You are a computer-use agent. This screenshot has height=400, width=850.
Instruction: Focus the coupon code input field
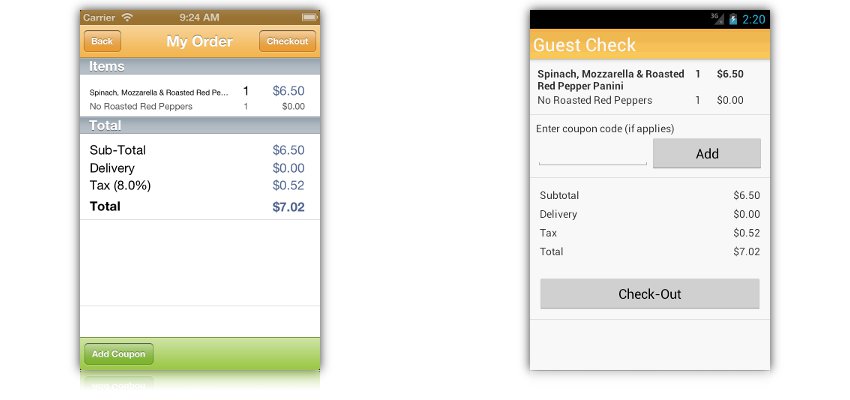[593, 154]
